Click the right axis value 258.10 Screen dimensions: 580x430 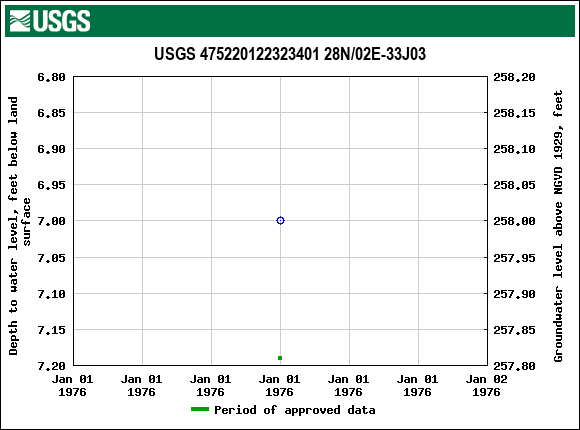click(x=514, y=149)
